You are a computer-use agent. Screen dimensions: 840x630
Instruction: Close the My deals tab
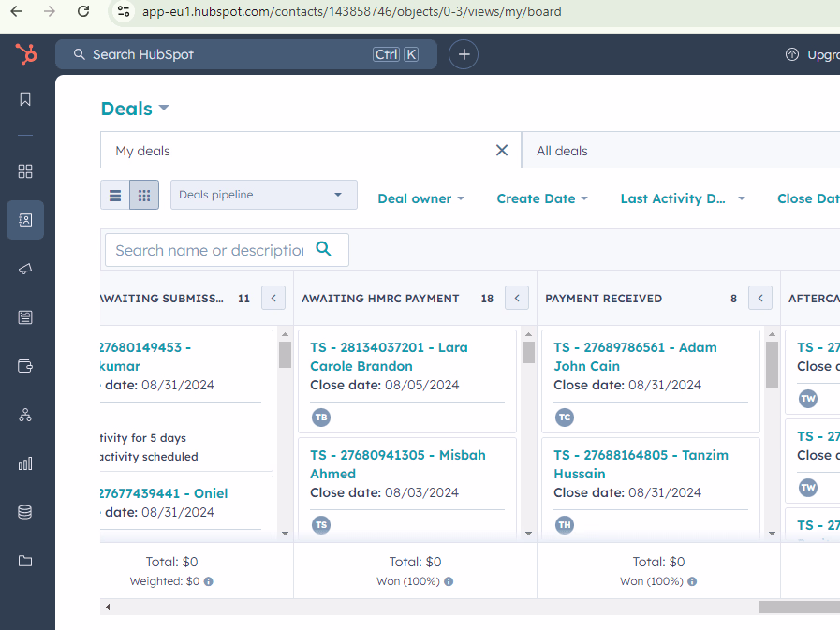[x=501, y=151]
